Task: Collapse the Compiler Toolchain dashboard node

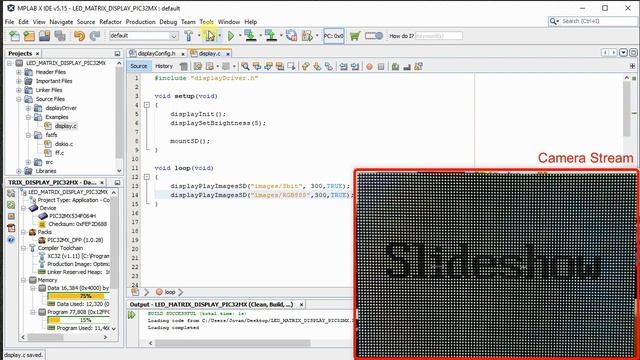Action: 23,248
